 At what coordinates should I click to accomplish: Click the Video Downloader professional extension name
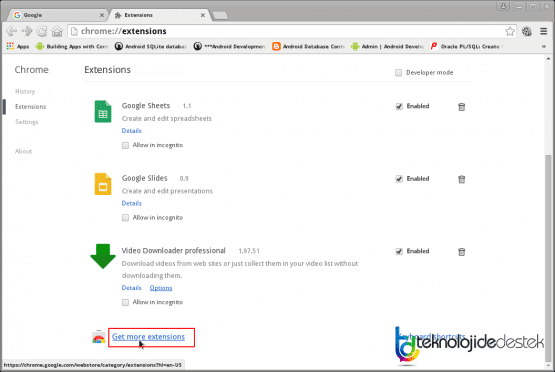[x=173, y=251]
